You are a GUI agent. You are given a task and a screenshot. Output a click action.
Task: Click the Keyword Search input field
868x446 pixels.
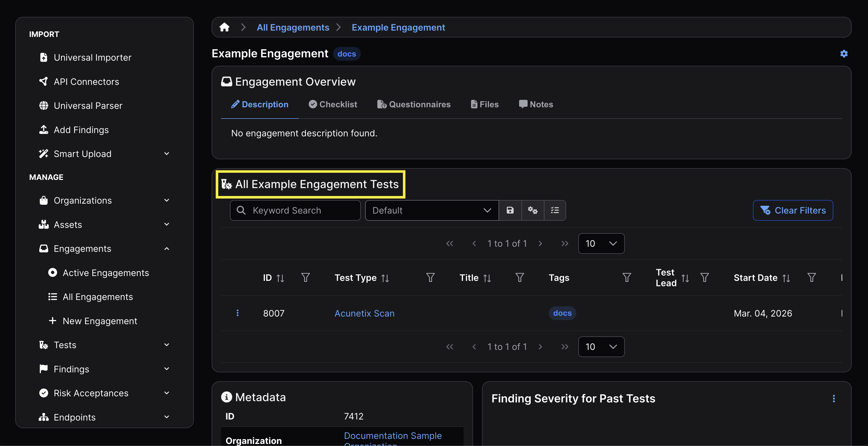[x=295, y=210]
